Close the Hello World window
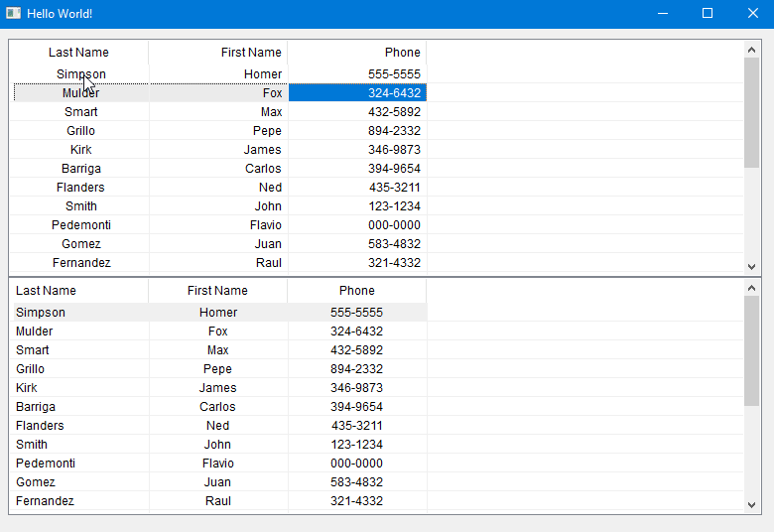Image resolution: width=774 pixels, height=532 pixels. click(752, 14)
